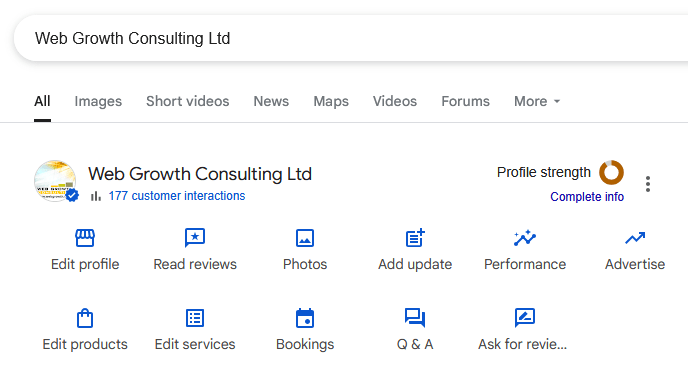Open the Q & A chat bubbles icon
Viewport: 688px width, 388px height.
click(415, 318)
